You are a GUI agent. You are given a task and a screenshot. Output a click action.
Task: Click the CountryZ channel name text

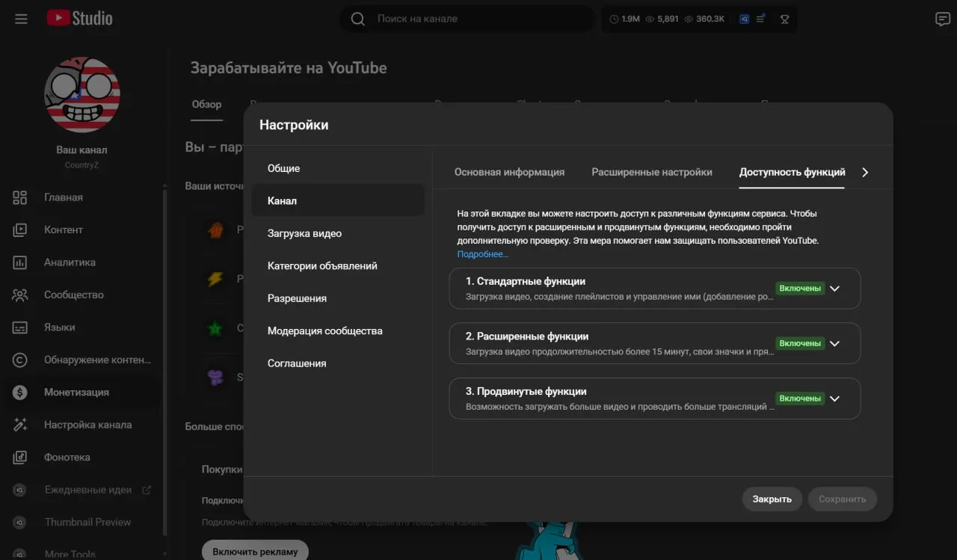[81, 165]
